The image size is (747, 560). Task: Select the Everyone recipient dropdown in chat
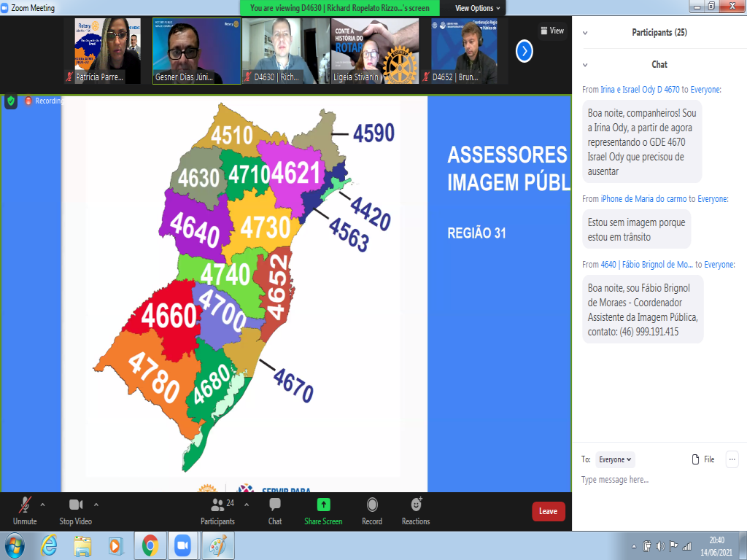(616, 459)
